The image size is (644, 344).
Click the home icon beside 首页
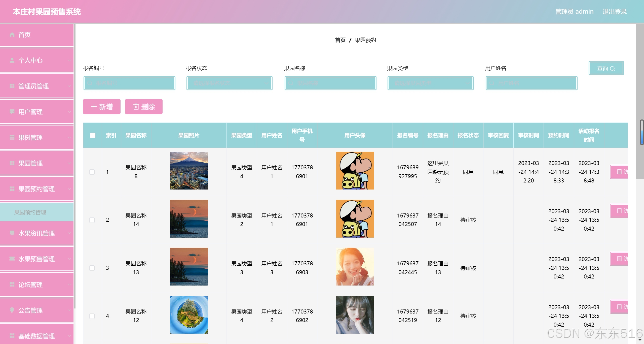(12, 35)
